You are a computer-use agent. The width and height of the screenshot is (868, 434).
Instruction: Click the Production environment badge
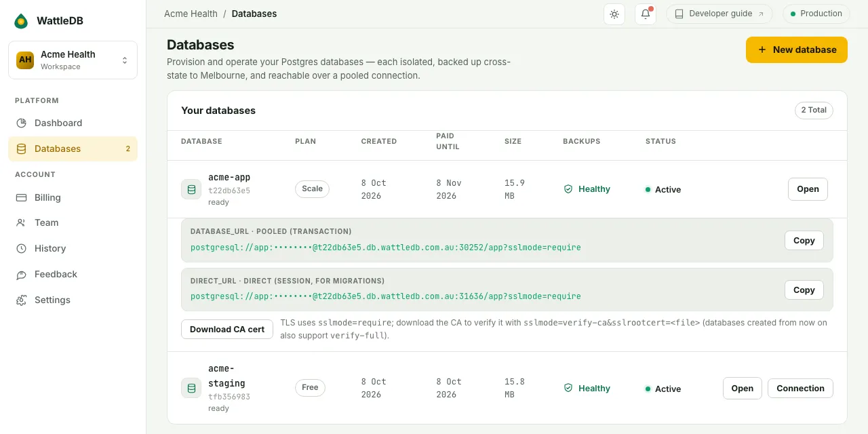tap(816, 14)
